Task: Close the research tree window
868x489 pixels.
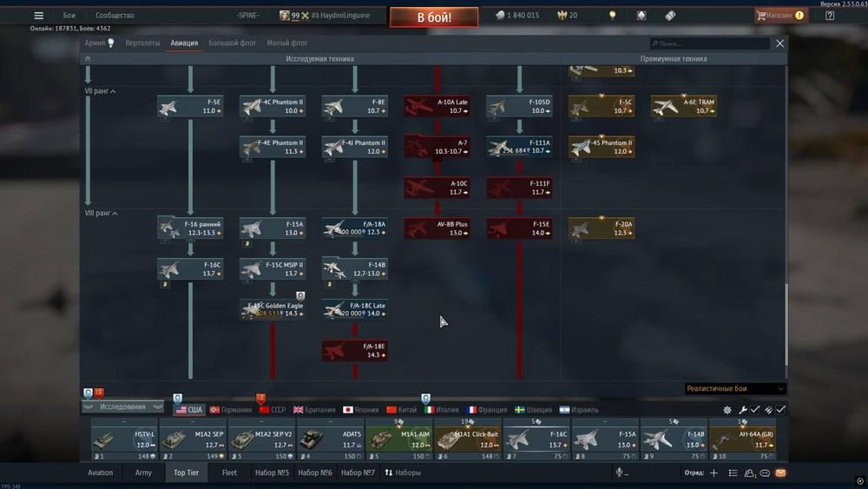Action: [779, 43]
